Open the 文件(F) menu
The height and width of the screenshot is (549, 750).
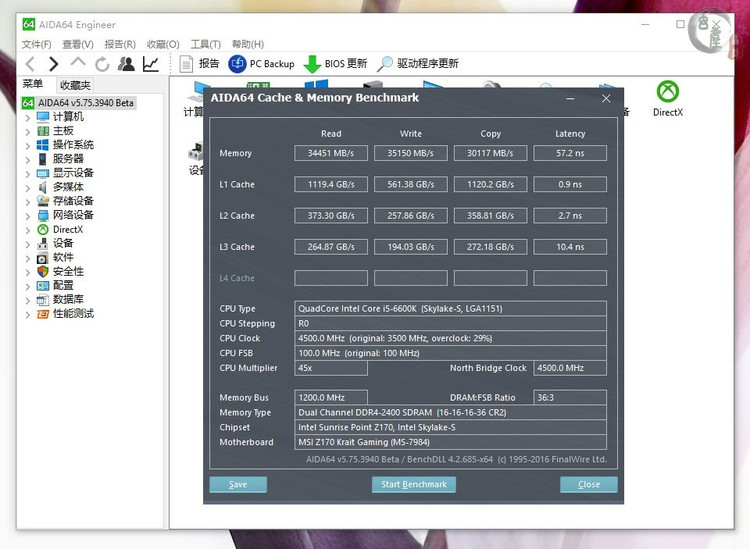pos(37,44)
